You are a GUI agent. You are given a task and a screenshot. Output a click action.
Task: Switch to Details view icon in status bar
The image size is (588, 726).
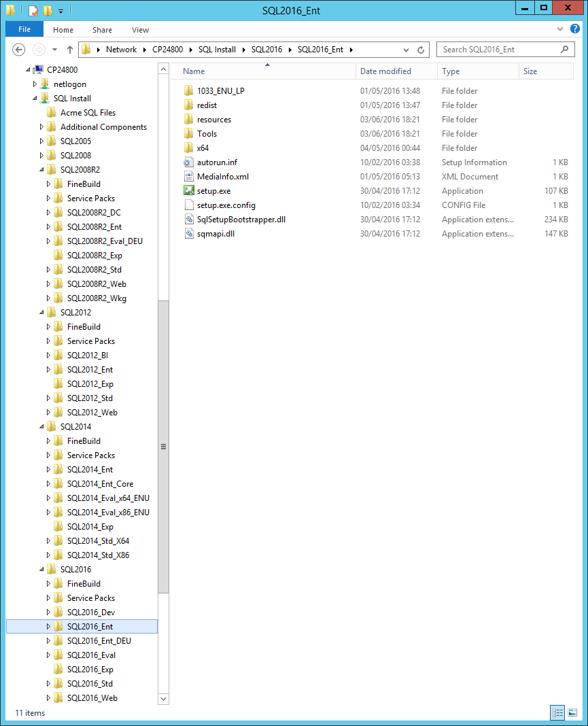click(x=557, y=712)
